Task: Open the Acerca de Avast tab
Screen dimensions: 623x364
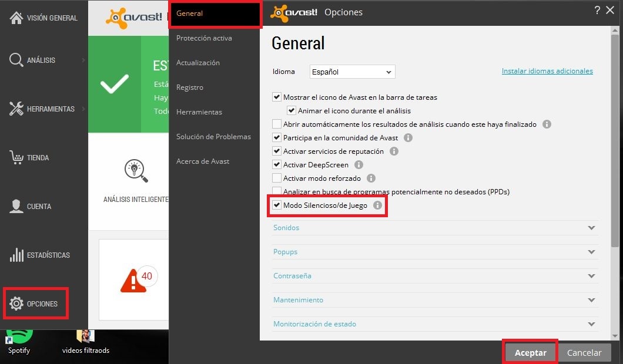Action: 203,161
